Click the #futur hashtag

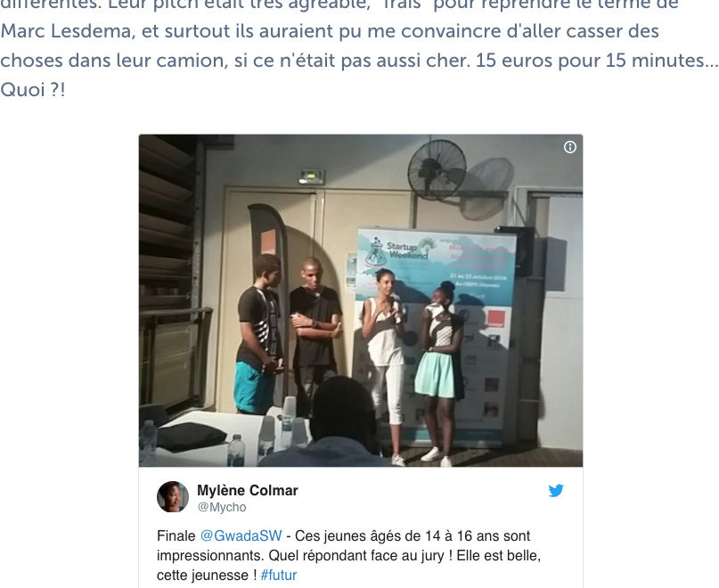[x=278, y=576]
